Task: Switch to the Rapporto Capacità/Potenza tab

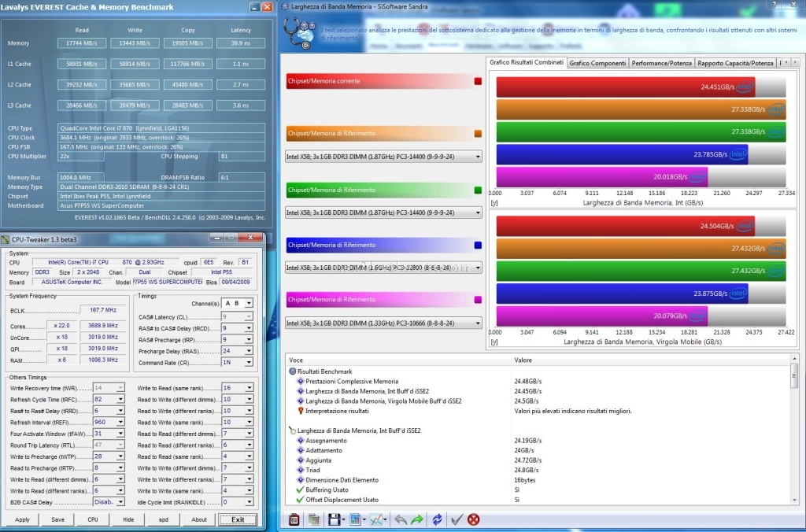Action: pyautogui.click(x=735, y=63)
